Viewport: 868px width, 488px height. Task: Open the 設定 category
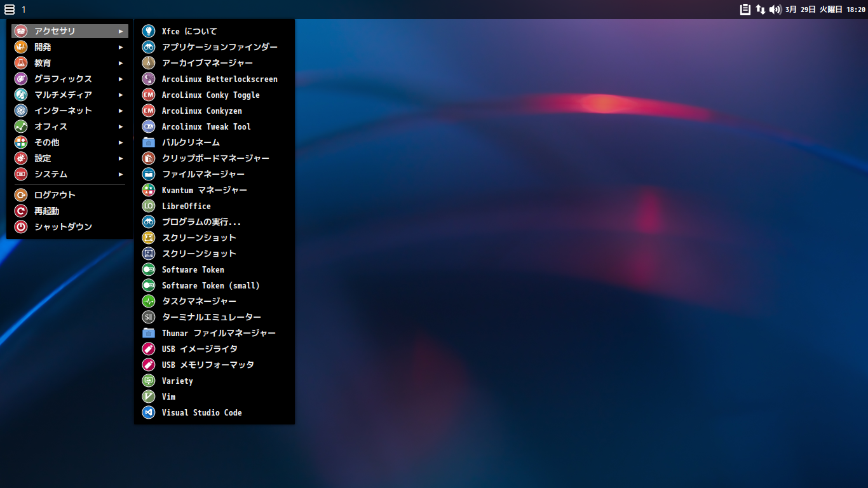[70, 158]
